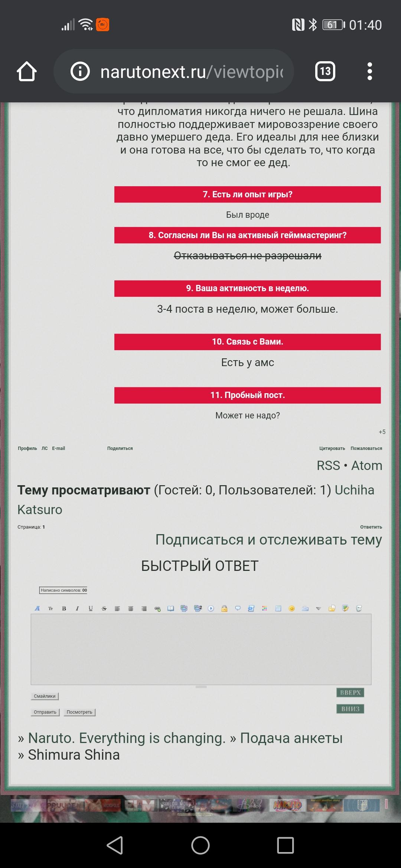The width and height of the screenshot is (401, 868).
Task: Click the Смайлики button
Action: click(45, 696)
